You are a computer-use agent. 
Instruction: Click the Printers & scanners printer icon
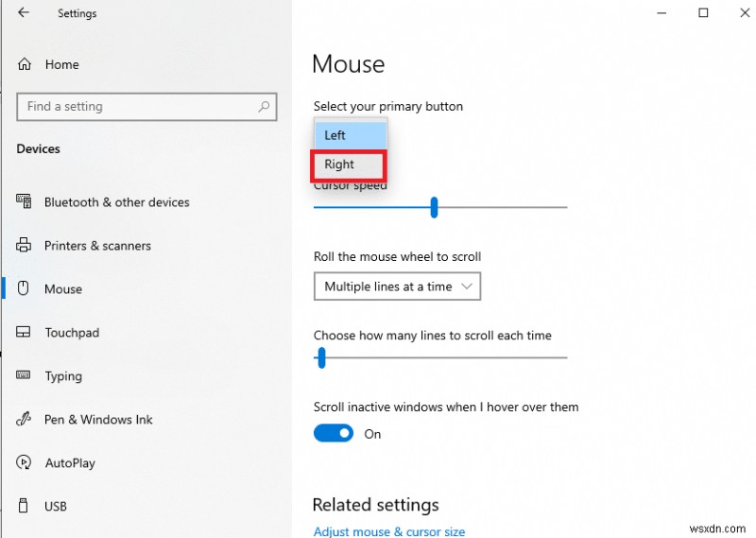[24, 245]
